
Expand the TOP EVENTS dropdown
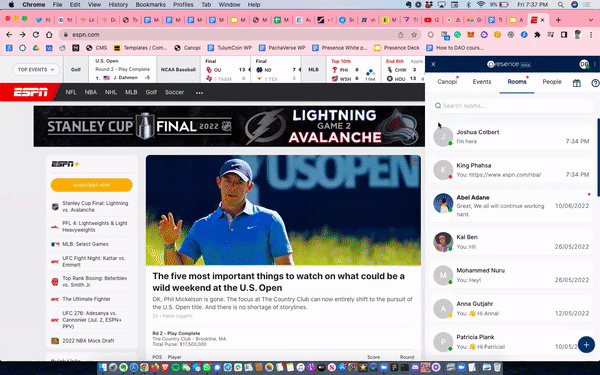tap(36, 70)
